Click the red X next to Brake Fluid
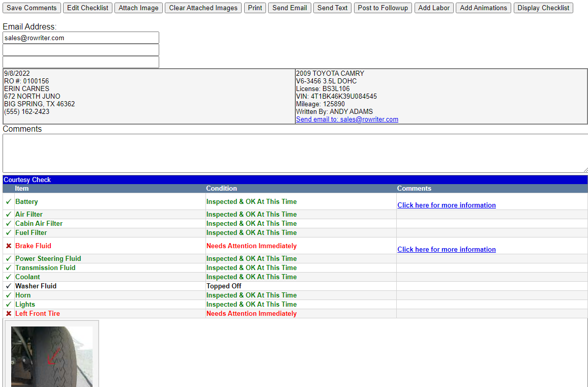The height and width of the screenshot is (387, 588). coord(9,246)
